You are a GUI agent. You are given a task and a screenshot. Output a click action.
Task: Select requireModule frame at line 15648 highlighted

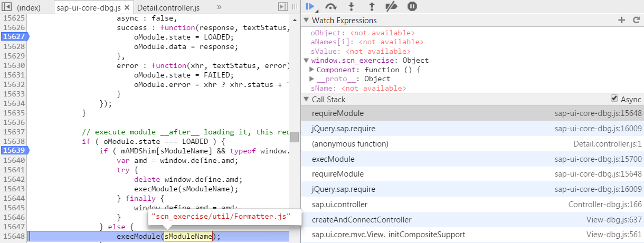tap(472, 113)
